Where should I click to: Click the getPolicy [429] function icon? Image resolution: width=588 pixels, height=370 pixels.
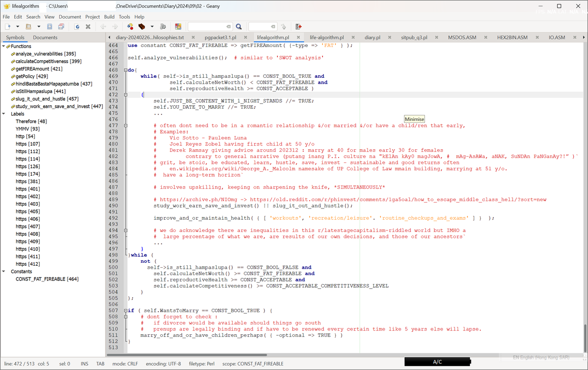click(x=13, y=76)
